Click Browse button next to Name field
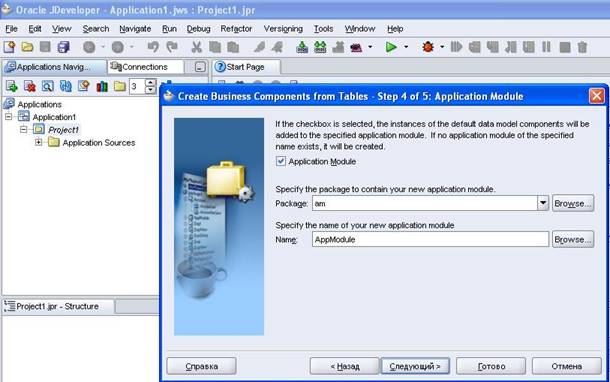 [x=573, y=240]
